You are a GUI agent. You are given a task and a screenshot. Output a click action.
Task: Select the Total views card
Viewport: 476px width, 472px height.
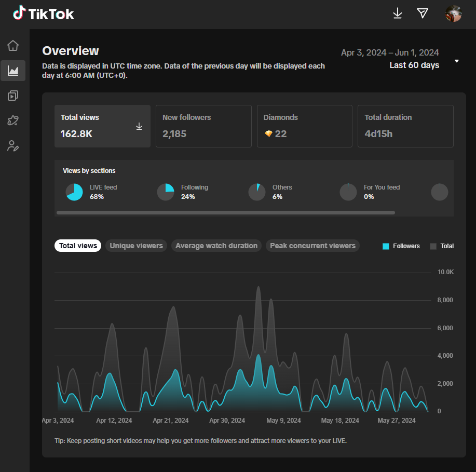[102, 126]
